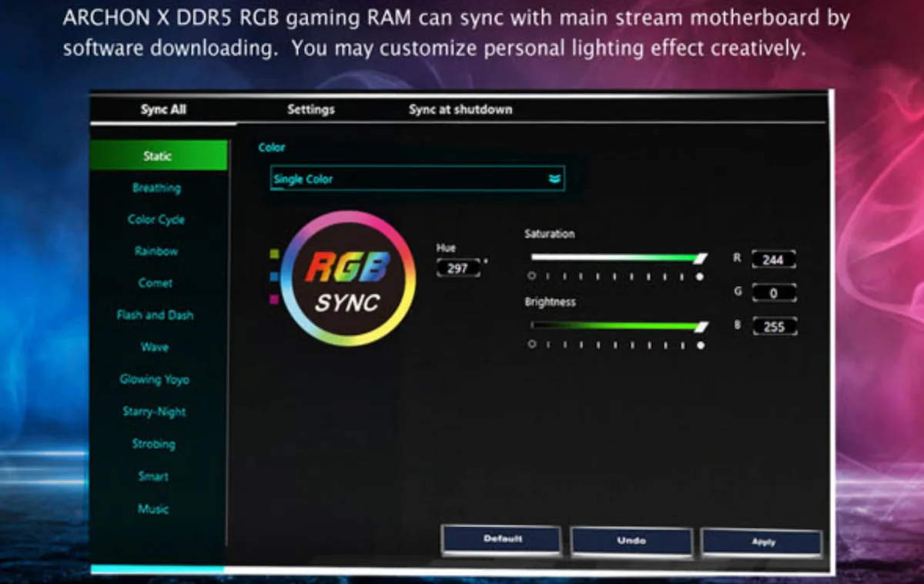The width and height of the screenshot is (924, 584).
Task: Open the Sync All tab
Action: point(163,109)
